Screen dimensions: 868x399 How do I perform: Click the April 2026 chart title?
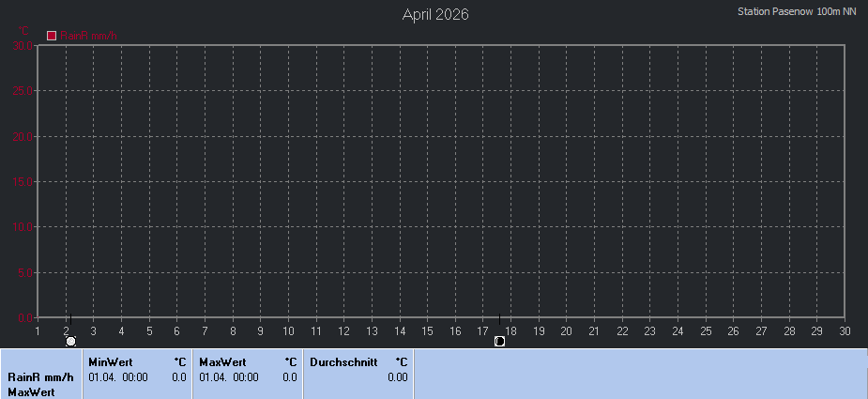coord(435,14)
